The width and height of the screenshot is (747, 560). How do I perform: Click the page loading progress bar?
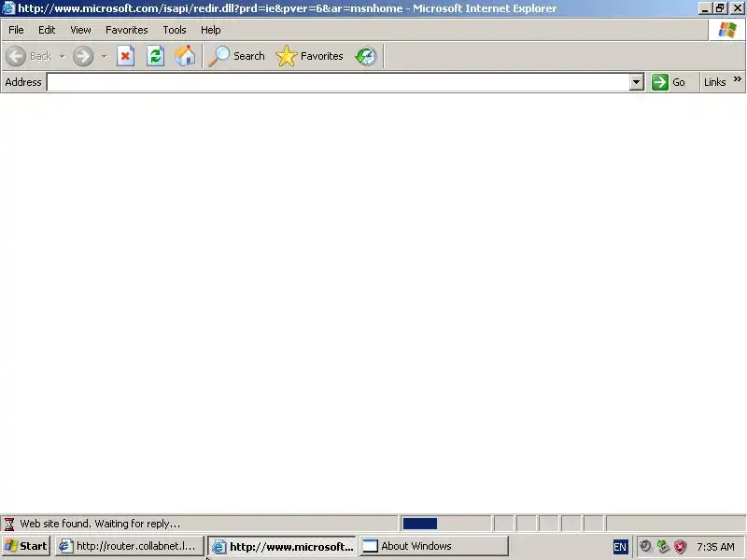pyautogui.click(x=445, y=524)
